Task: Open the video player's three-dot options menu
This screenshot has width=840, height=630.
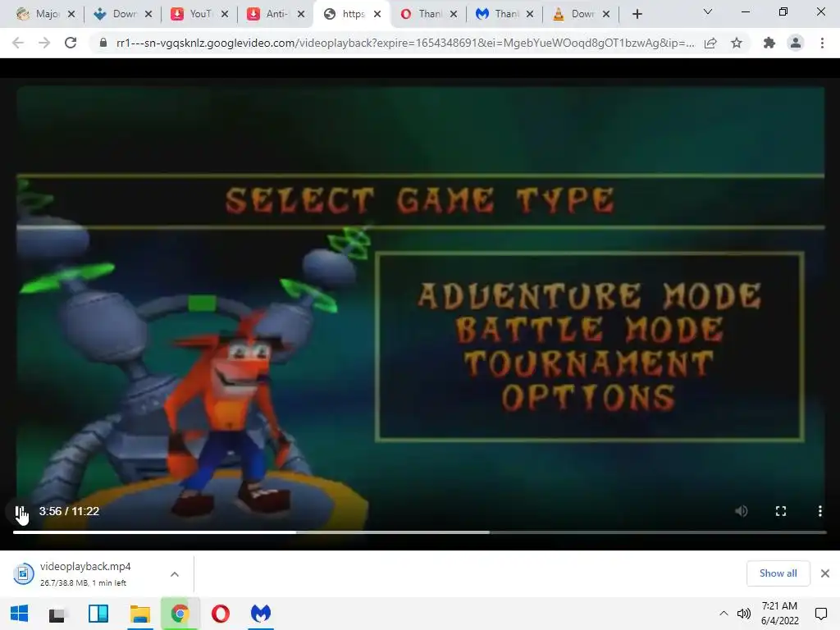Action: point(820,511)
